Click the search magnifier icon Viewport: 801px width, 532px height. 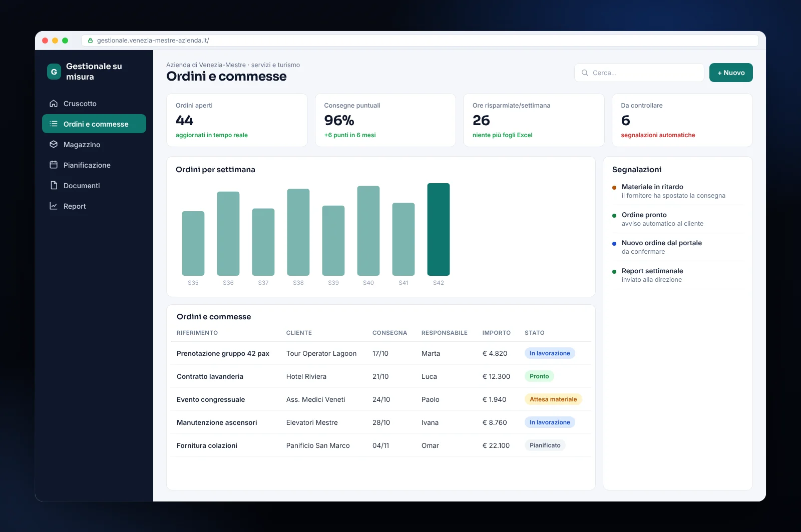(x=585, y=73)
